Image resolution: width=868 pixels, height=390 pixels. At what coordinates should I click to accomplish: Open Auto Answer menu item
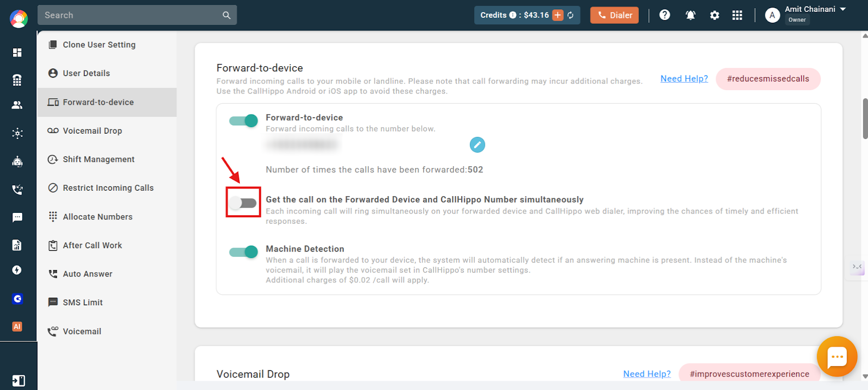click(x=107, y=274)
